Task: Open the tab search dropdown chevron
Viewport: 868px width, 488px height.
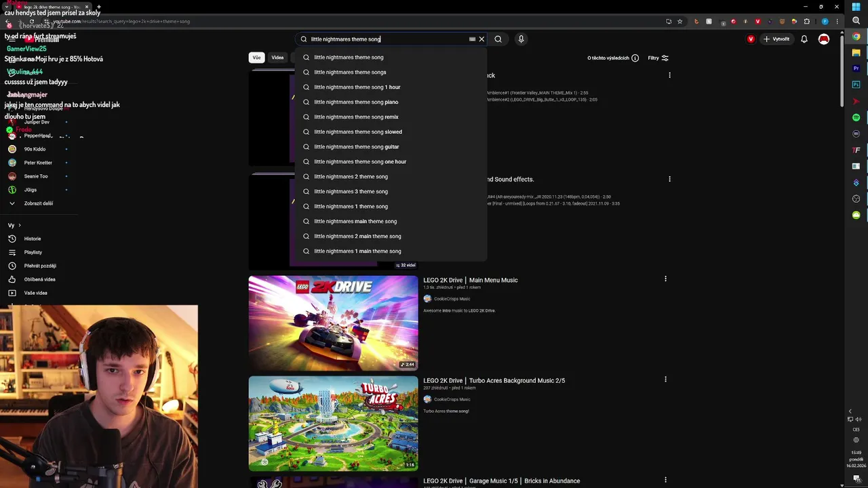Action: point(7,7)
